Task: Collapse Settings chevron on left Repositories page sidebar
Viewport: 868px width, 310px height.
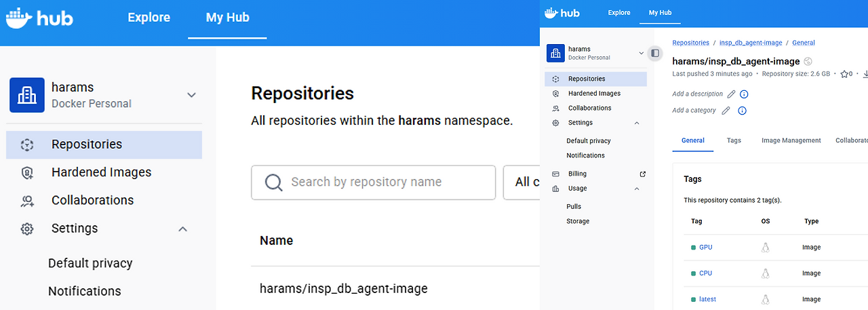Action: pos(182,229)
